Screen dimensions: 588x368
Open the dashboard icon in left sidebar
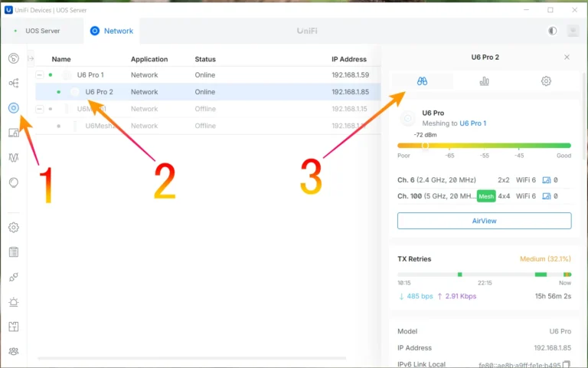coord(14,58)
